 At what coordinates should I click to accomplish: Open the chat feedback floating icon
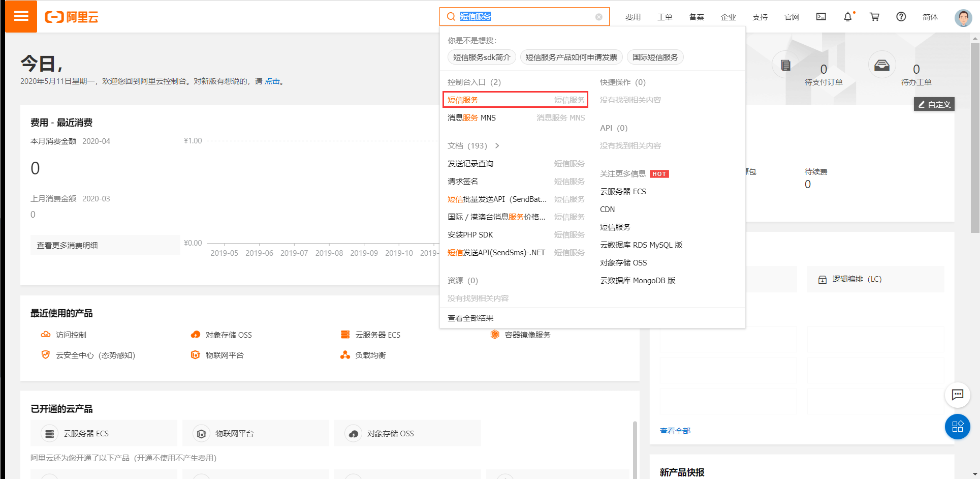pyautogui.click(x=958, y=395)
